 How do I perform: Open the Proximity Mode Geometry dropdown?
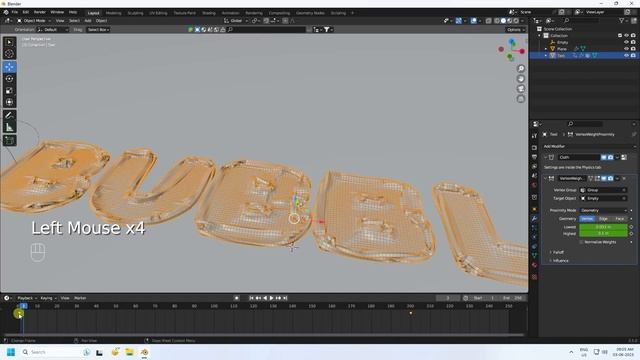(603, 210)
